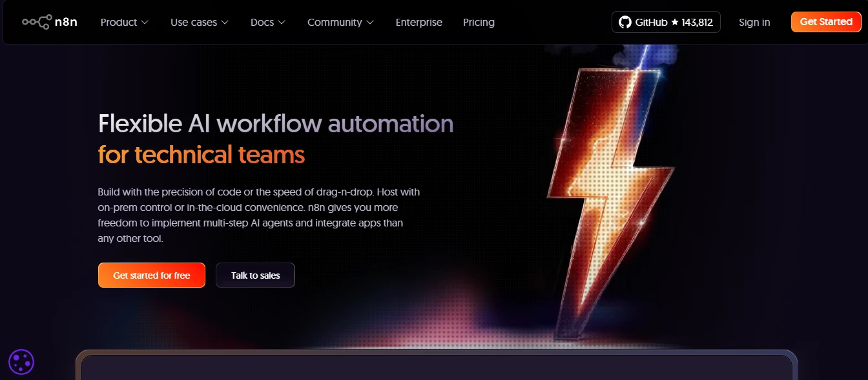The height and width of the screenshot is (380, 868).
Task: Click the GitHub octocat icon
Action: [x=625, y=22]
